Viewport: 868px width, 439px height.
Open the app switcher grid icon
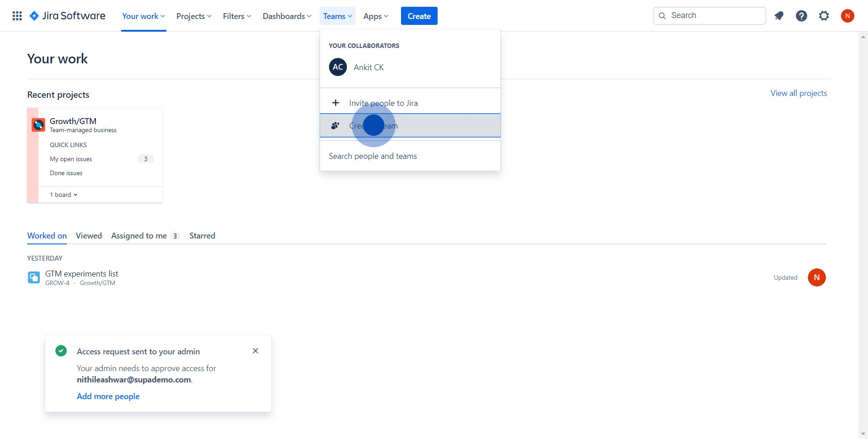click(x=17, y=15)
